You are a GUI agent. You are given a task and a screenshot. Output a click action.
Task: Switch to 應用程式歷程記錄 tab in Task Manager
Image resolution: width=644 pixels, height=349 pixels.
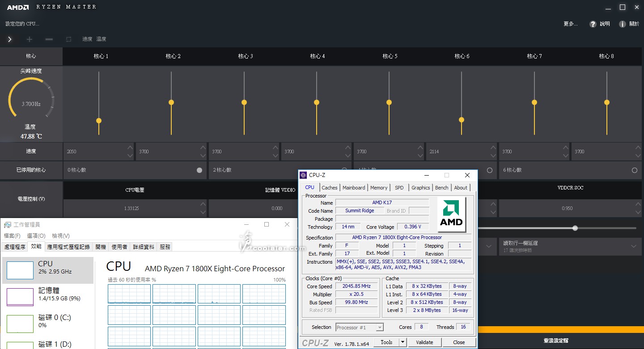click(x=68, y=247)
